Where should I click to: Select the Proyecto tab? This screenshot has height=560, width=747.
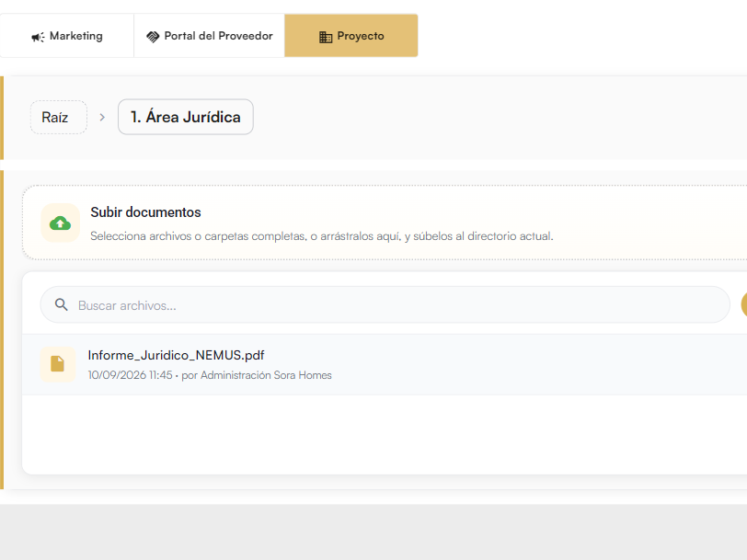point(351,36)
